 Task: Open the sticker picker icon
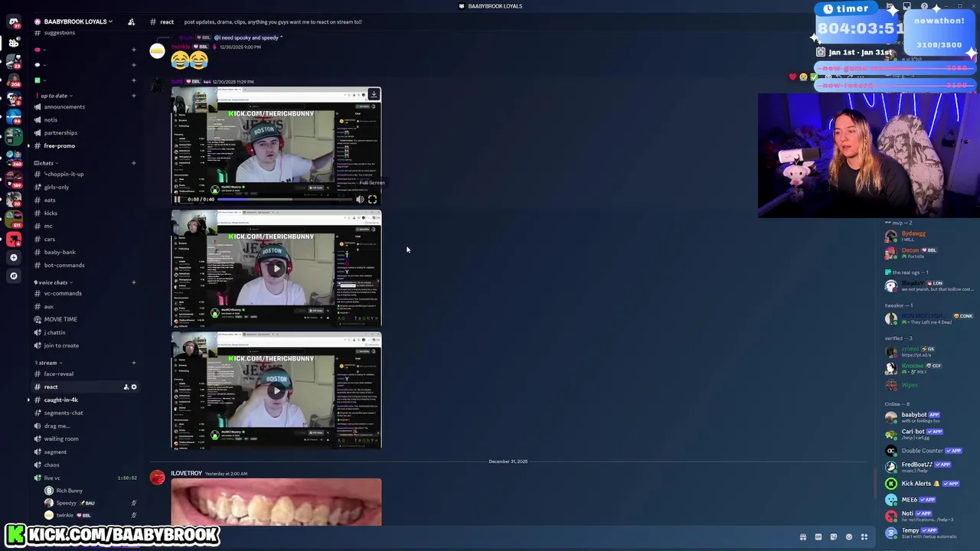pyautogui.click(x=833, y=537)
